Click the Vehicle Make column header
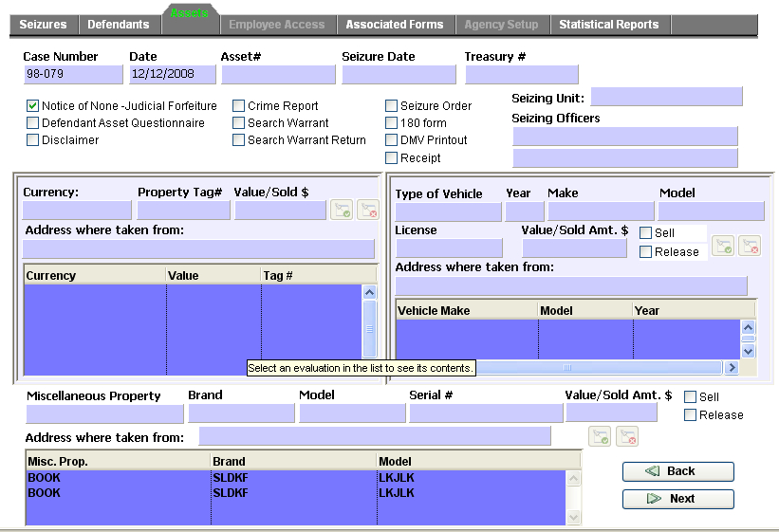Image resolution: width=779 pixels, height=532 pixels. (467, 311)
